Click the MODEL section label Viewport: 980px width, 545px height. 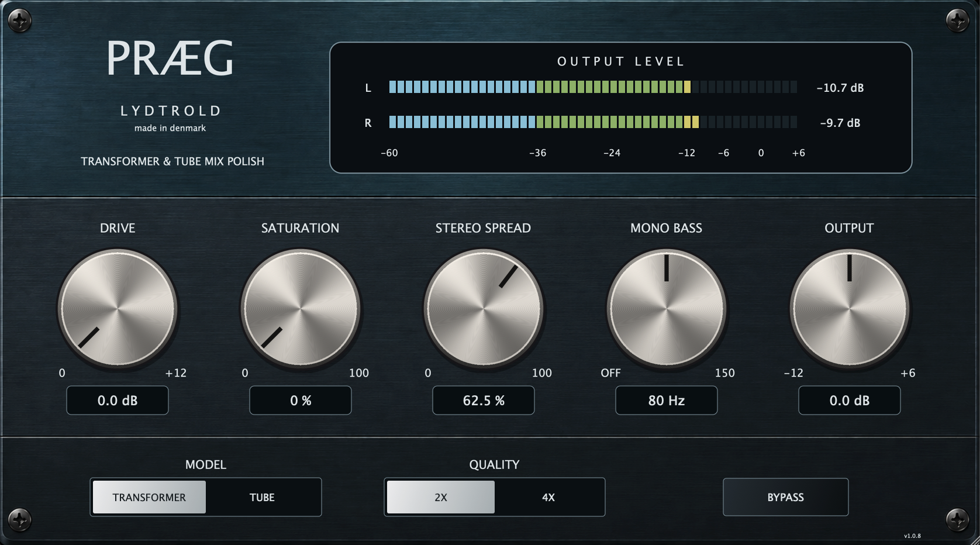point(205,464)
